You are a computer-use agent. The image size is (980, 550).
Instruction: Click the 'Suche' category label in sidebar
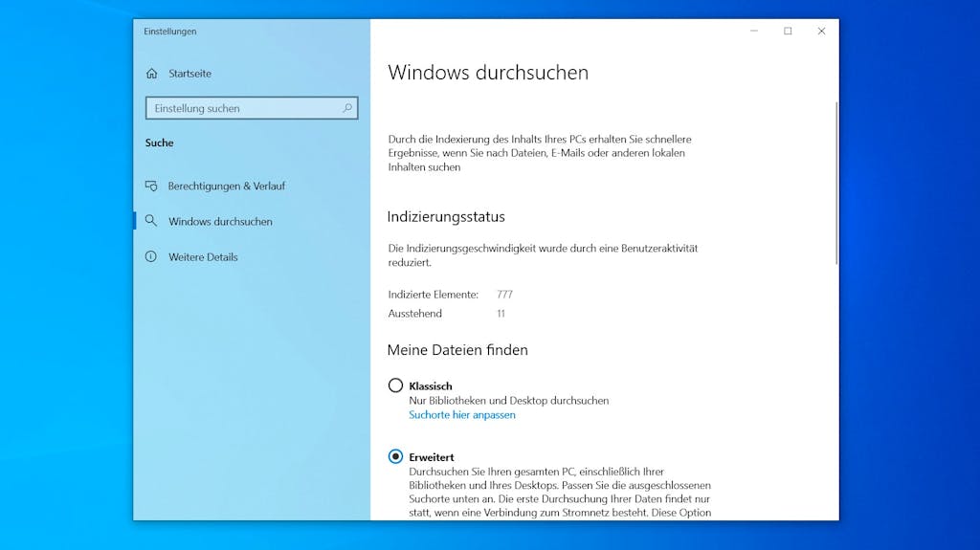[x=160, y=143]
